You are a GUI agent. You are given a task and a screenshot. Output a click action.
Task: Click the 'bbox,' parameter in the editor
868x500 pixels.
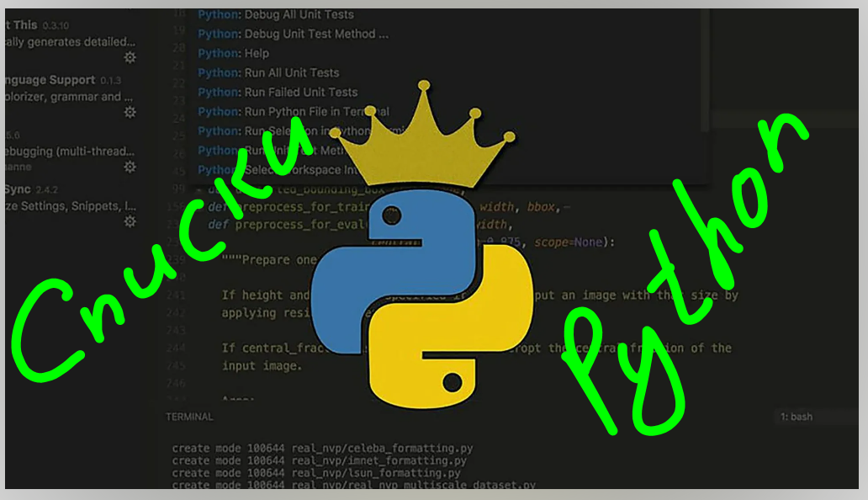coord(543,207)
